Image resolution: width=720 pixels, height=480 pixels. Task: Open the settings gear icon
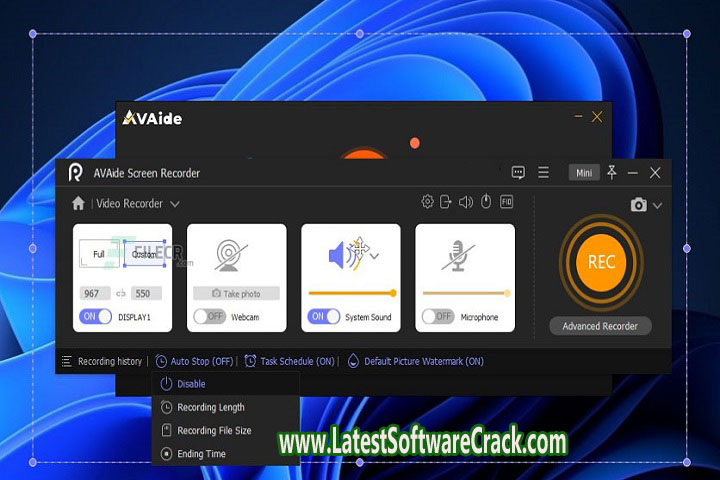pos(428,202)
